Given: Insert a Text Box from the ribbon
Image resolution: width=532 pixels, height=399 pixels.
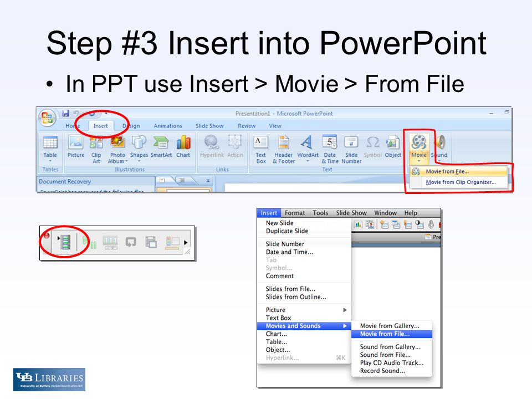Looking at the screenshot, I should coord(260,149).
